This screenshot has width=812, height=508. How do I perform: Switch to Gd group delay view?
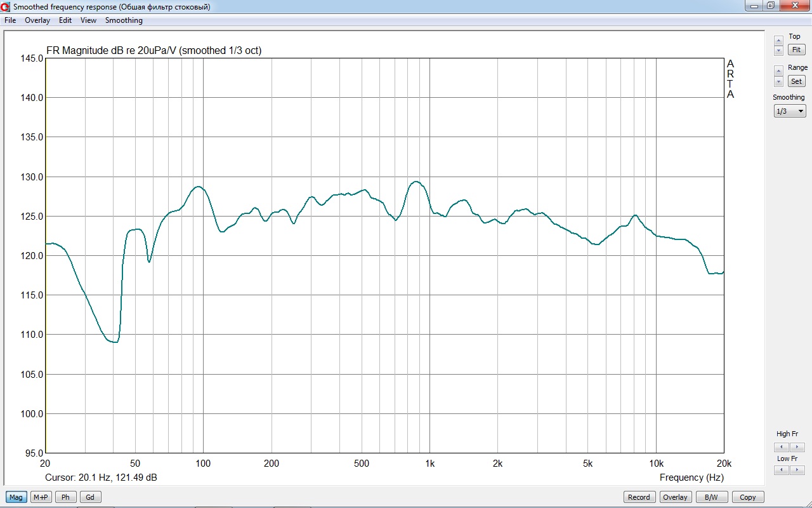pyautogui.click(x=90, y=497)
